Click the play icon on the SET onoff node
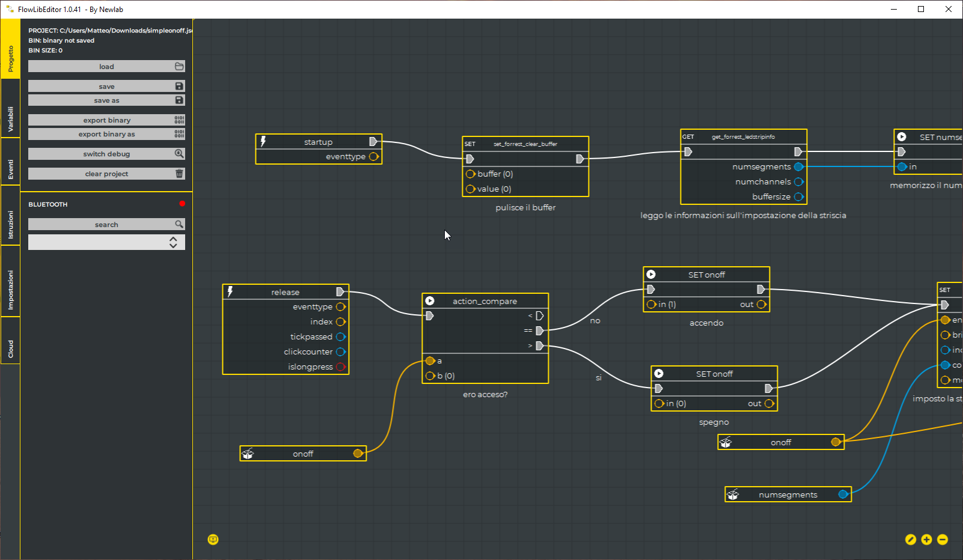The image size is (963, 560). point(651,274)
